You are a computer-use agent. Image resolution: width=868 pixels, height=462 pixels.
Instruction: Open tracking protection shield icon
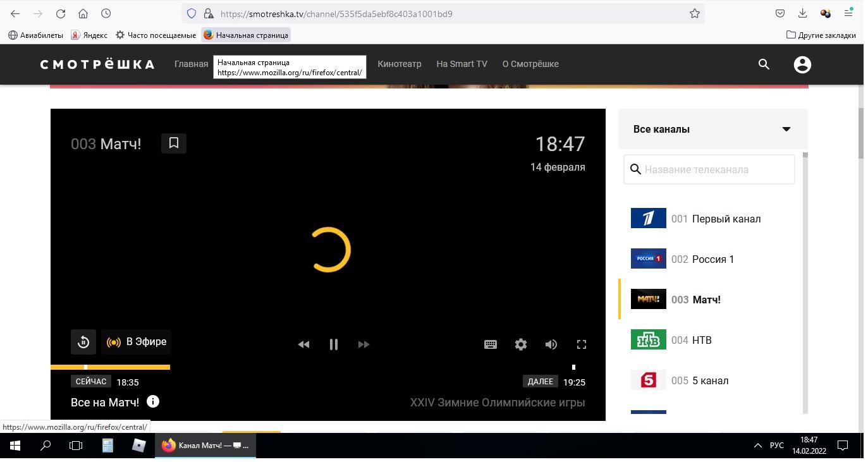[192, 13]
